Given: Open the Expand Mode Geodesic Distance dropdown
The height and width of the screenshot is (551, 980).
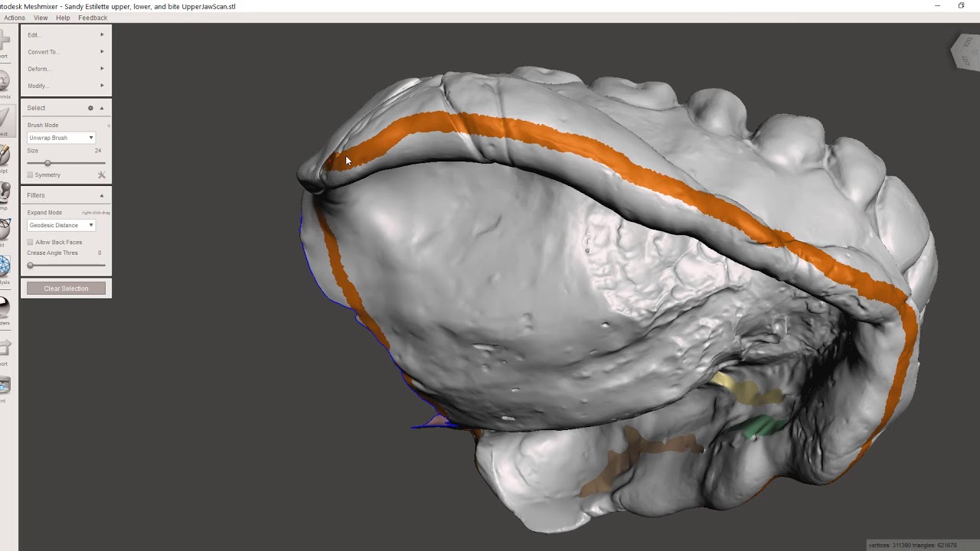Looking at the screenshot, I should coord(61,225).
